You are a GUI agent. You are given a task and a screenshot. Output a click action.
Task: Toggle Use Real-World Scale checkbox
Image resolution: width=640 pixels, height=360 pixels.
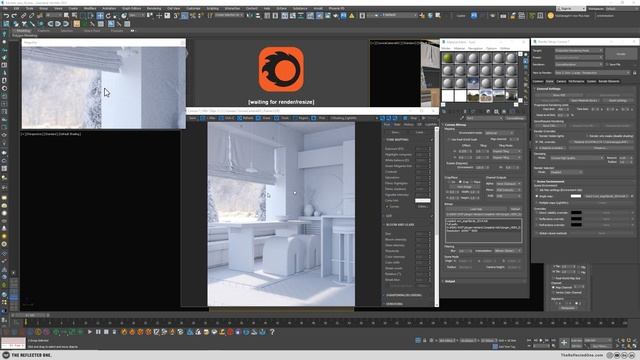[449, 139]
